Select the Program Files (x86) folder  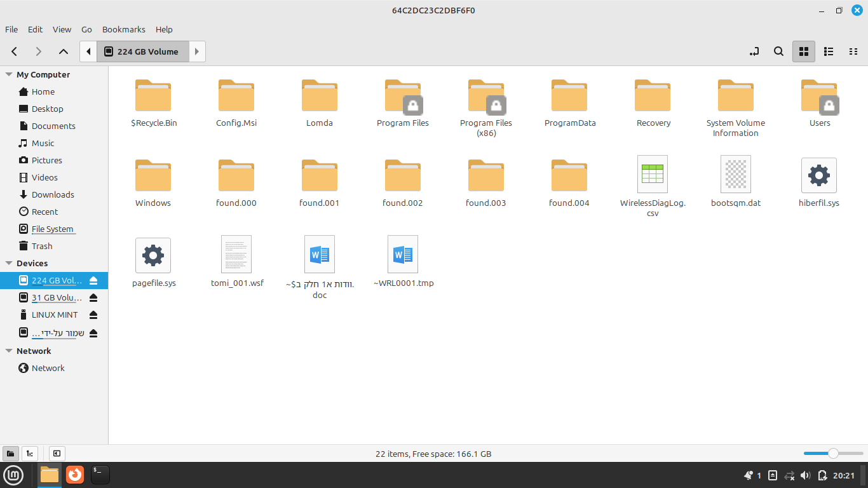pos(486,108)
